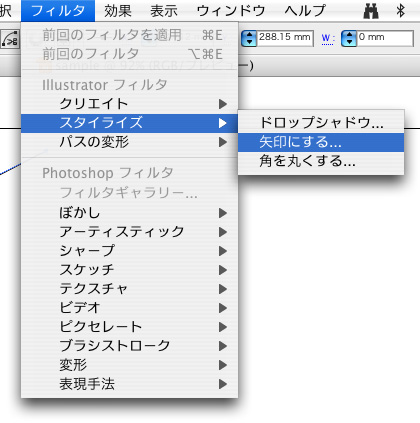The image size is (420, 423).
Task: Click the path tool icon at toolbar left
Action: 10,39
